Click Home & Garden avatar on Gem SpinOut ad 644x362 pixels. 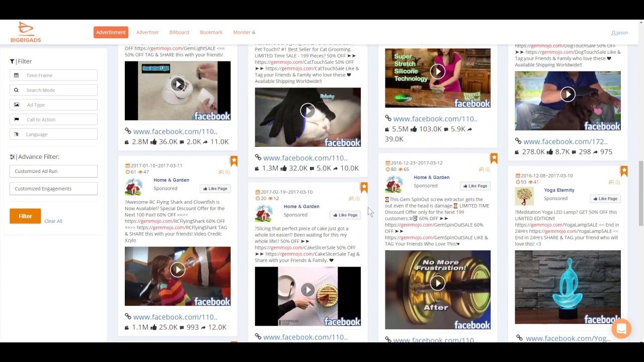pos(394,185)
